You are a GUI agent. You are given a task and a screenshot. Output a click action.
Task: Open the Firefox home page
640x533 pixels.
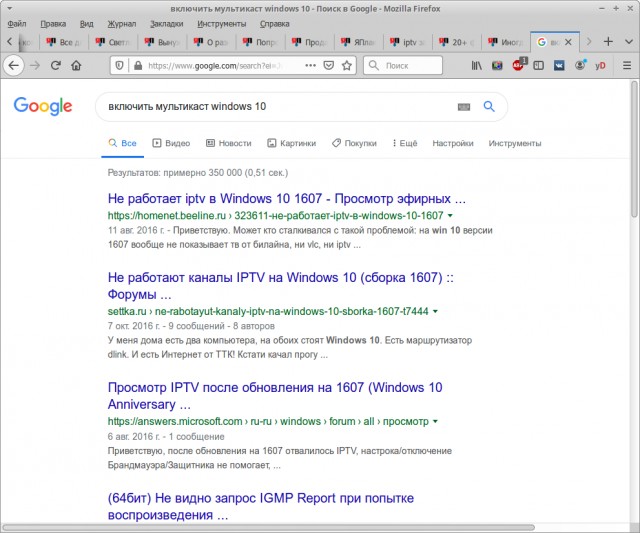[x=76, y=65]
